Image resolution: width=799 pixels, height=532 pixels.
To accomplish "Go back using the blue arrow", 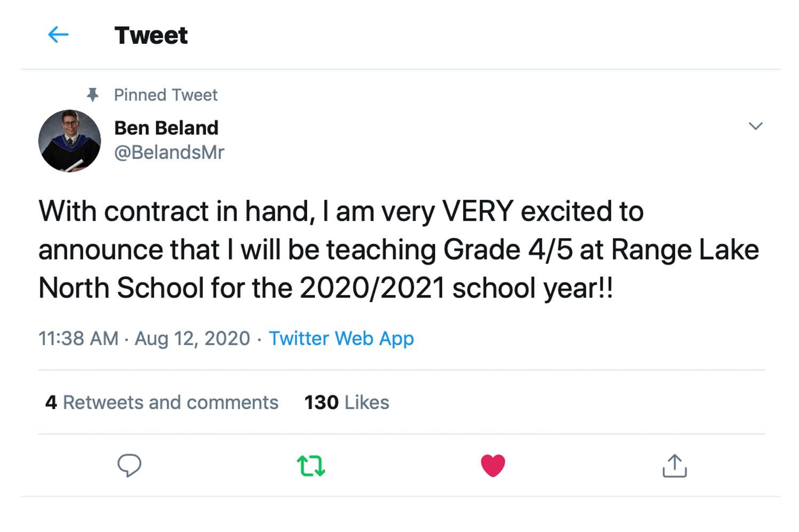I will (58, 35).
